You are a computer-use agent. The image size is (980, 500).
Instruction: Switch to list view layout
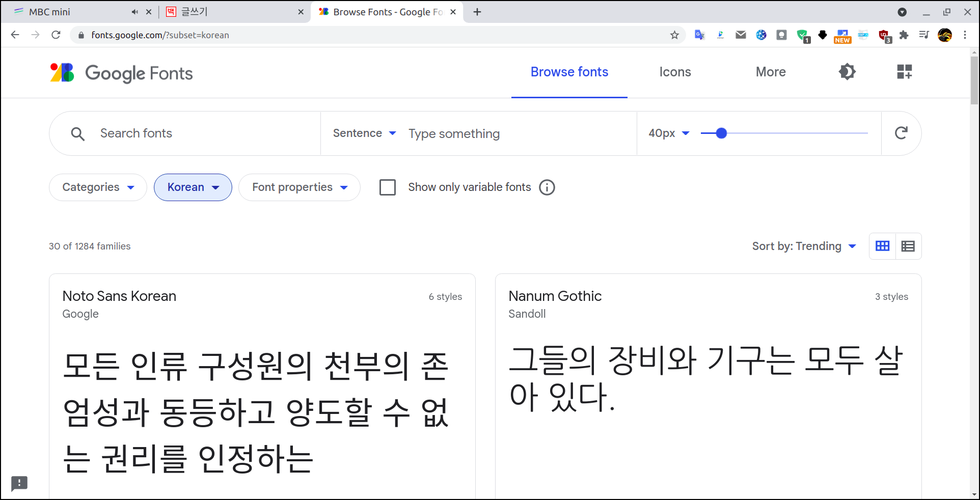tap(908, 246)
